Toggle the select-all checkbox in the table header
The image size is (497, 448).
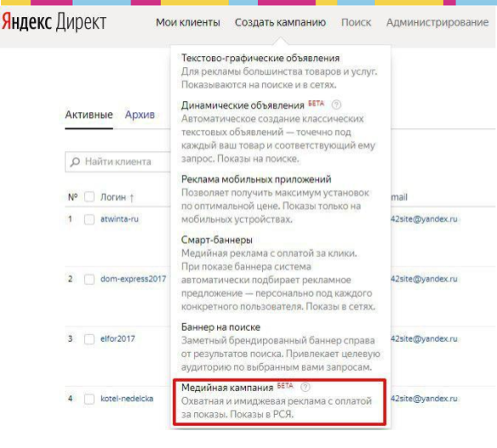(89, 197)
